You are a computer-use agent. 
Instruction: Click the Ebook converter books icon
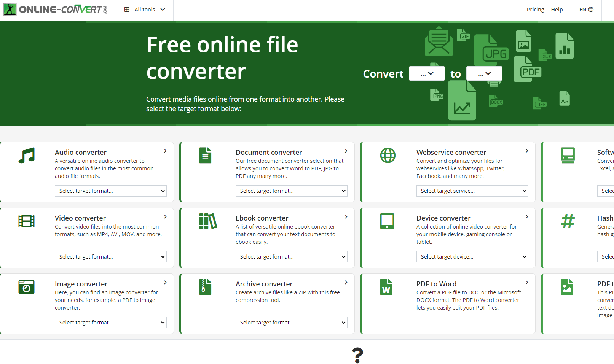(x=208, y=221)
